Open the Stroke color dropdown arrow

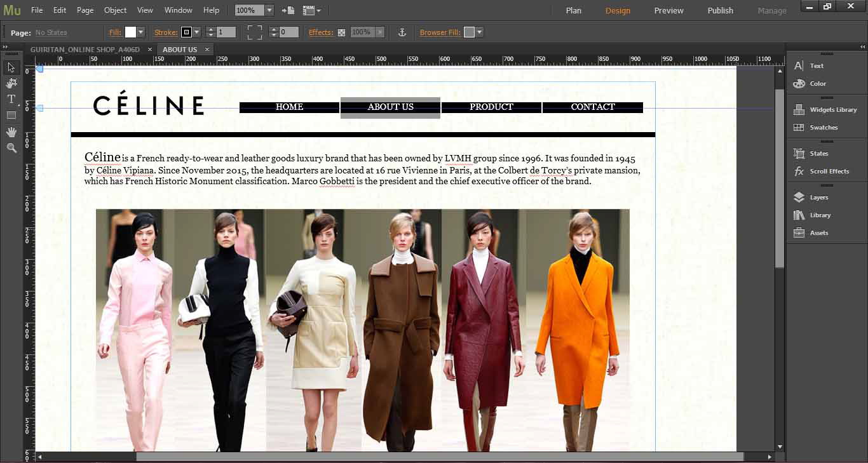[x=197, y=32]
